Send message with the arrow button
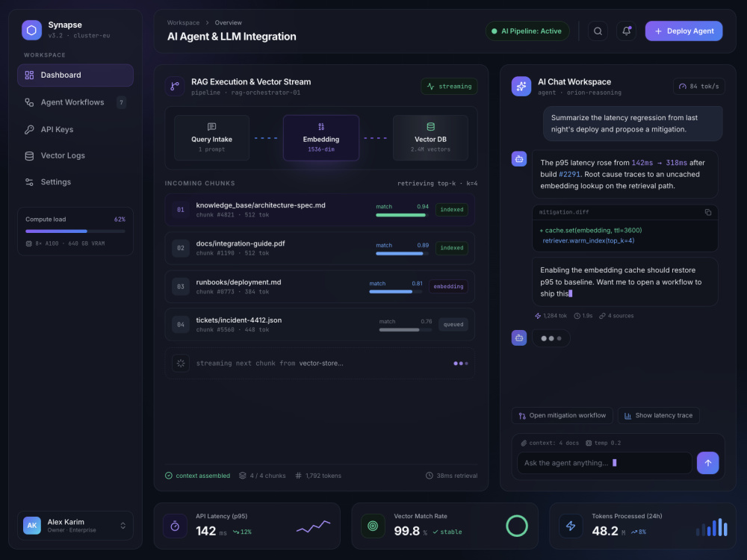Screen dimensions: 747x560 708,463
